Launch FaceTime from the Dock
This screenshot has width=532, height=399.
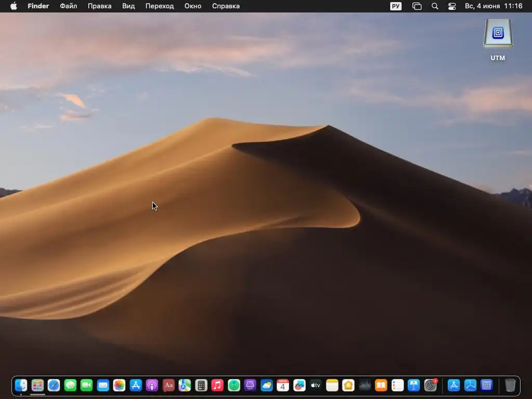87,385
